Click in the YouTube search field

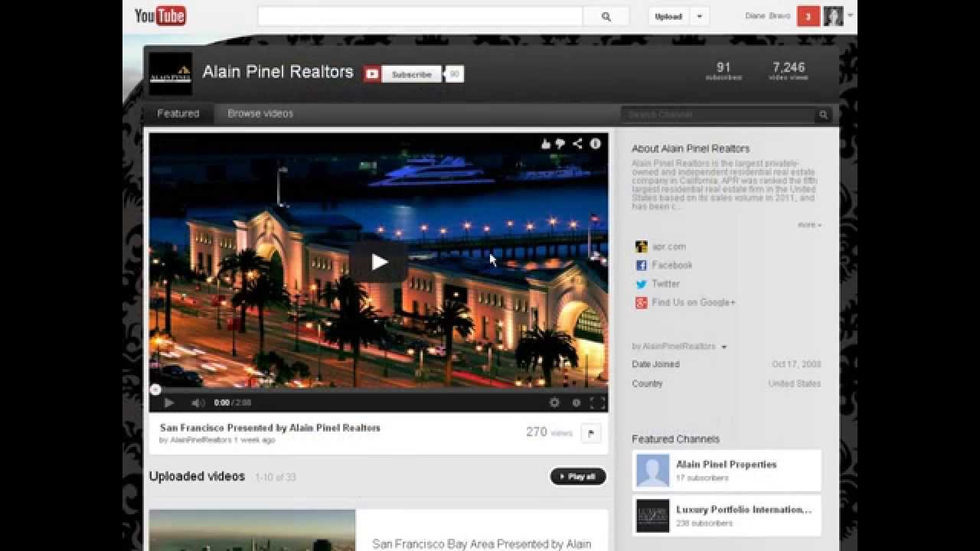420,16
